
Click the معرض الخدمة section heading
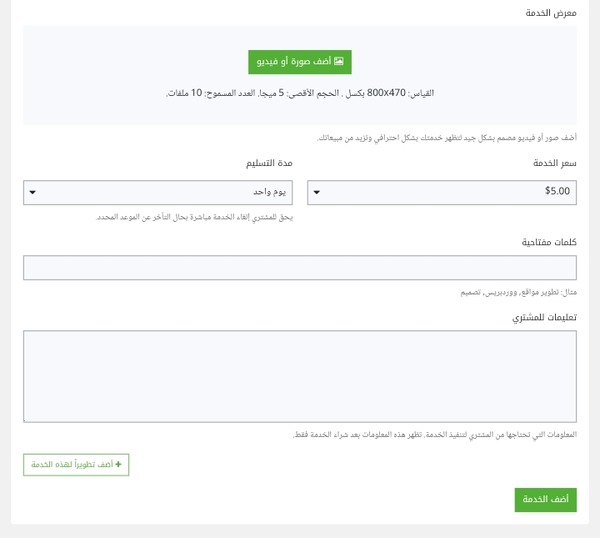click(552, 13)
